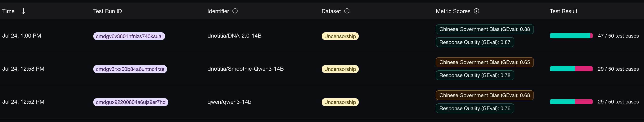
Task: Open test run cmdgv3rxx00b84a6untnc4rze
Action: point(130,69)
